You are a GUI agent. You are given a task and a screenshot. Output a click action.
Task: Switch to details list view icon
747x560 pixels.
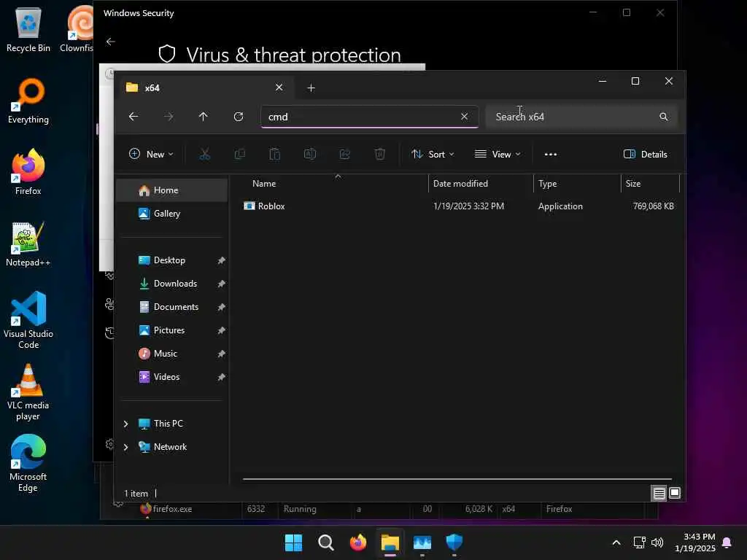point(659,494)
